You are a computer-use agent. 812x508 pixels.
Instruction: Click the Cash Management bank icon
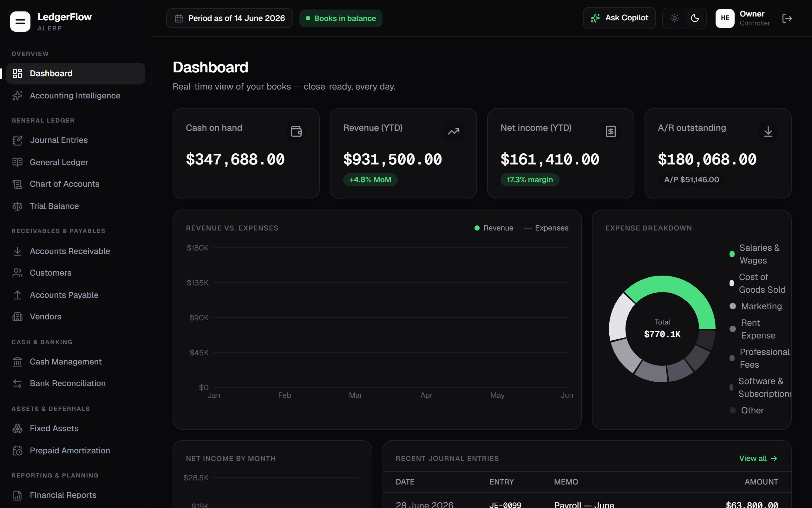pos(17,362)
